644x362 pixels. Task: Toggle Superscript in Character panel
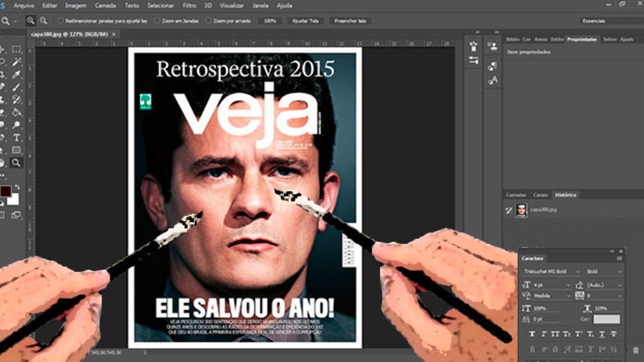[x=578, y=335]
